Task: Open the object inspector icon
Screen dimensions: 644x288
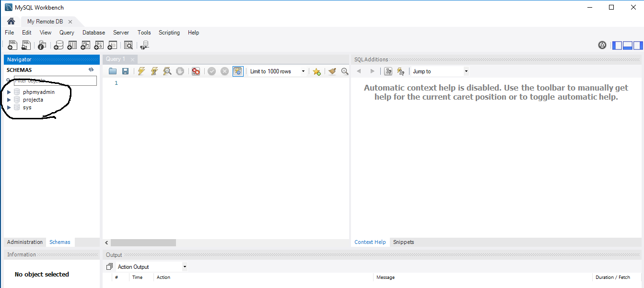Action: 42,45
